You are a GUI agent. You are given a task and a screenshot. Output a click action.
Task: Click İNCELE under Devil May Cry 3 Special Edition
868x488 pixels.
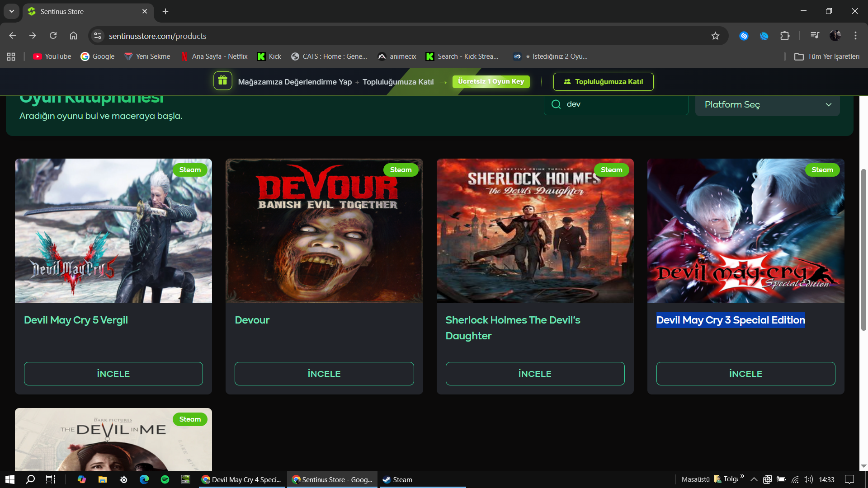[746, 374]
